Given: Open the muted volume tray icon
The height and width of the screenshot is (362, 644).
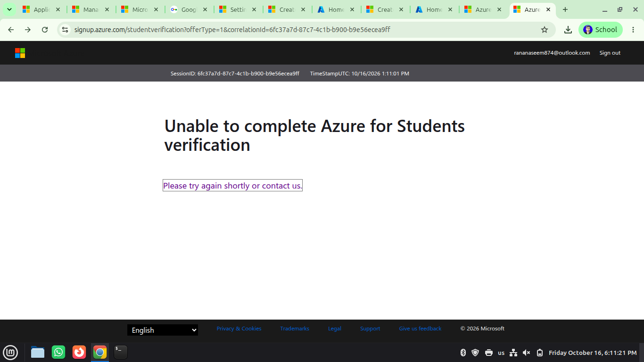Looking at the screenshot, I should 527,353.
